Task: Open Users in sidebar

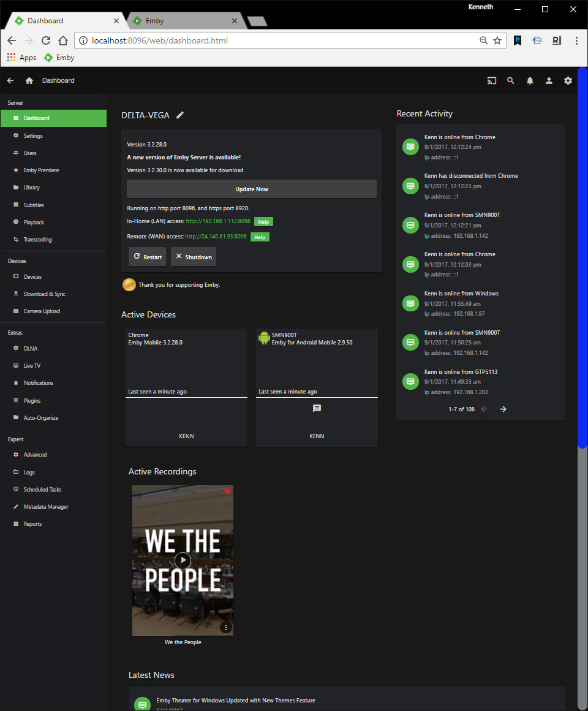Action: (53, 153)
